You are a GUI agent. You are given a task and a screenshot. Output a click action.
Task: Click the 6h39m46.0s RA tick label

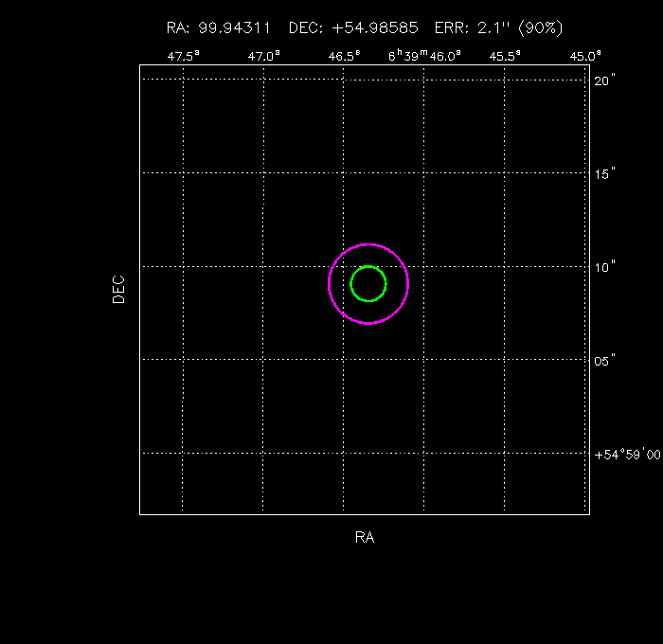[424, 55]
